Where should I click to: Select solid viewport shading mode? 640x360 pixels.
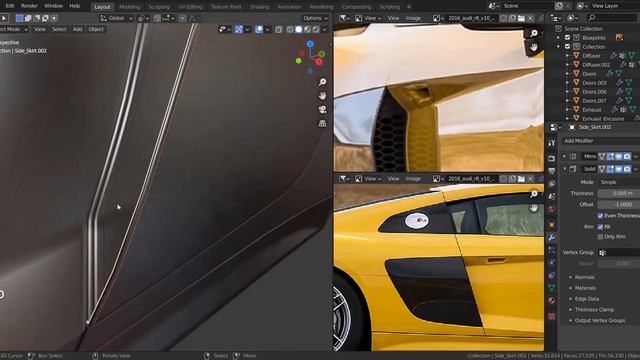coord(299,29)
